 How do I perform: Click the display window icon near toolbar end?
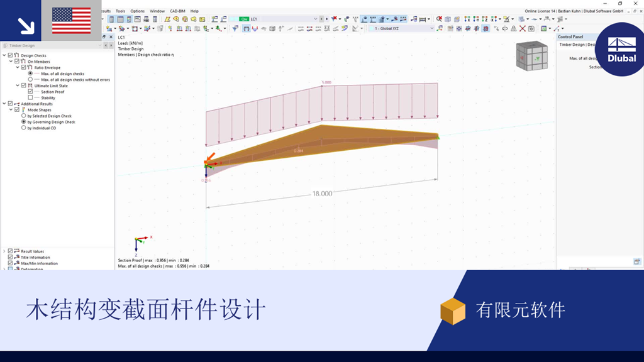tap(543, 28)
